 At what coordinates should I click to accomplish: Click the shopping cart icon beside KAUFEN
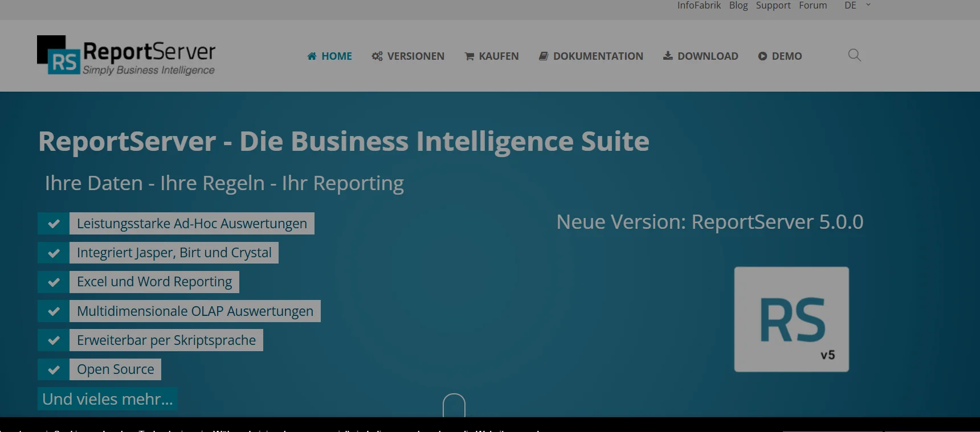[469, 56]
